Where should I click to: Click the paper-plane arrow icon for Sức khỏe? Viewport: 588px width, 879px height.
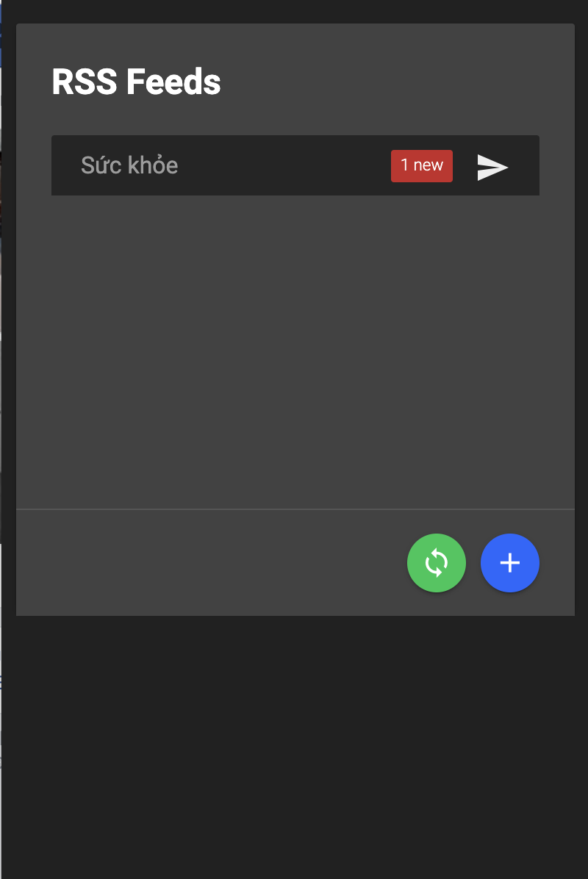click(x=492, y=167)
